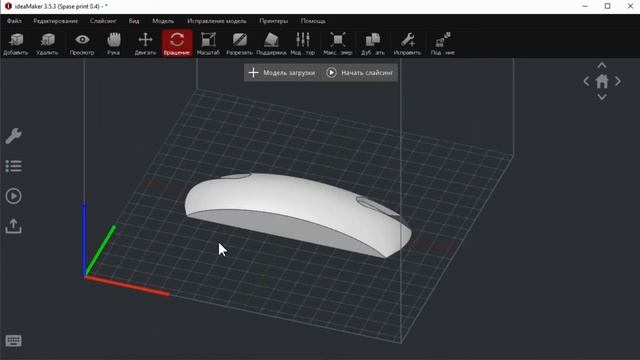Open the Исправление модель menu

[217, 21]
